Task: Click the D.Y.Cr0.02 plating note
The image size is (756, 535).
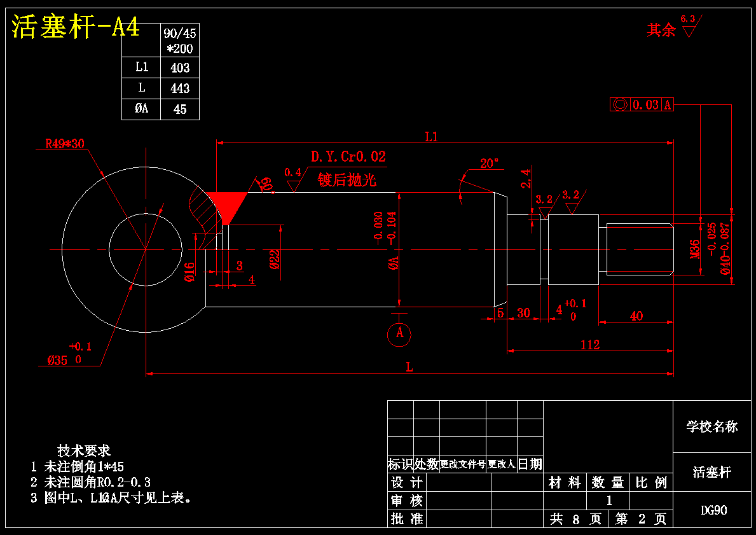Action: coord(348,156)
